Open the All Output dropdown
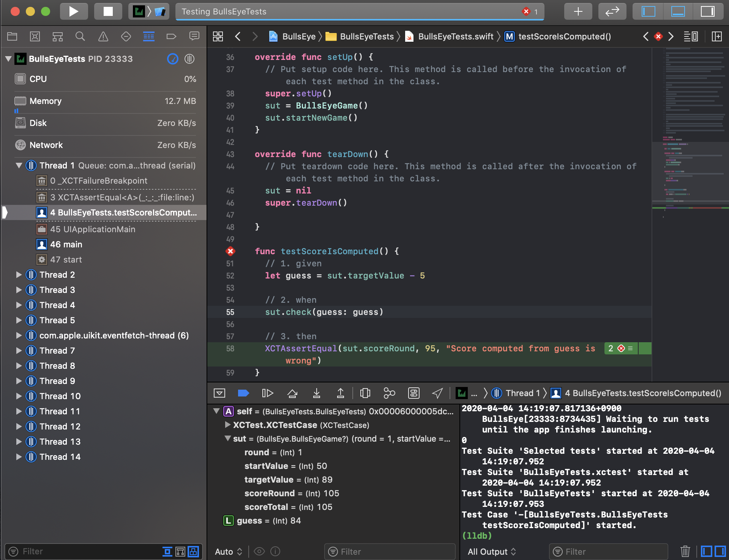 pos(492,552)
